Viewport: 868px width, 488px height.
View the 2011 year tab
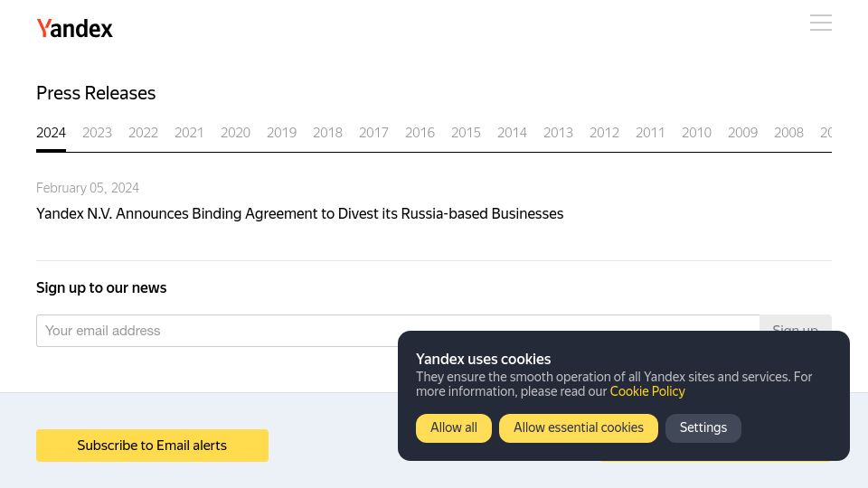coord(650,133)
